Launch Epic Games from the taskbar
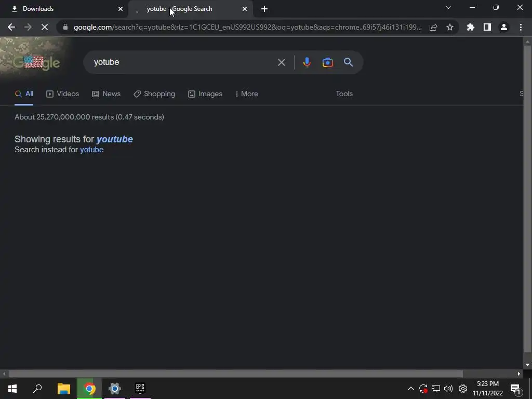This screenshot has width=532, height=399. [140, 389]
